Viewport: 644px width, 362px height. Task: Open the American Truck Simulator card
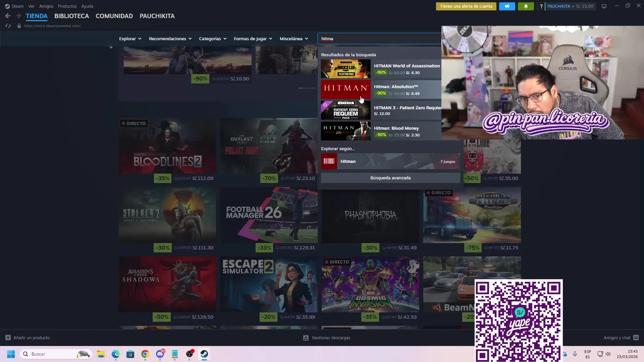pos(472,215)
